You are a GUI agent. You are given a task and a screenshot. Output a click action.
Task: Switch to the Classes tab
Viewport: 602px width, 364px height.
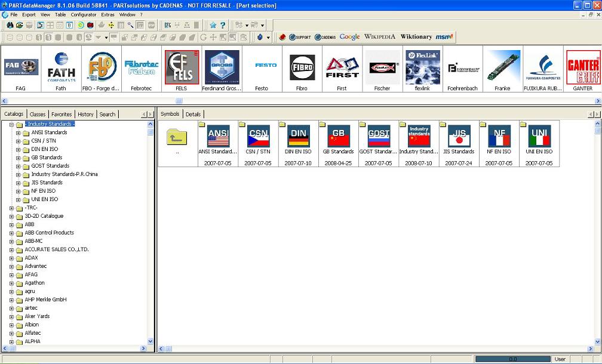(x=38, y=114)
